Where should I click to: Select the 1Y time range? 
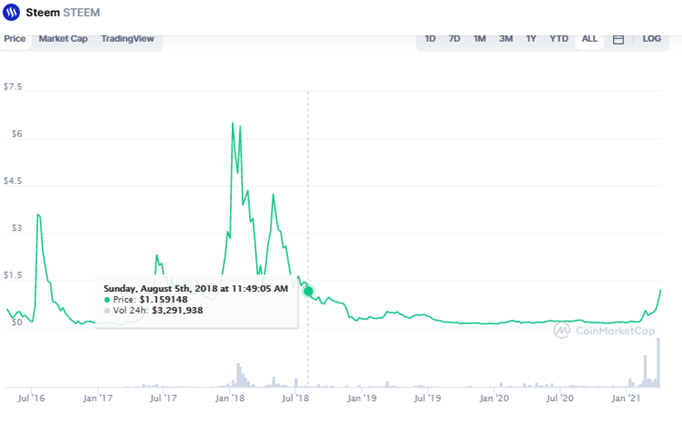click(531, 39)
